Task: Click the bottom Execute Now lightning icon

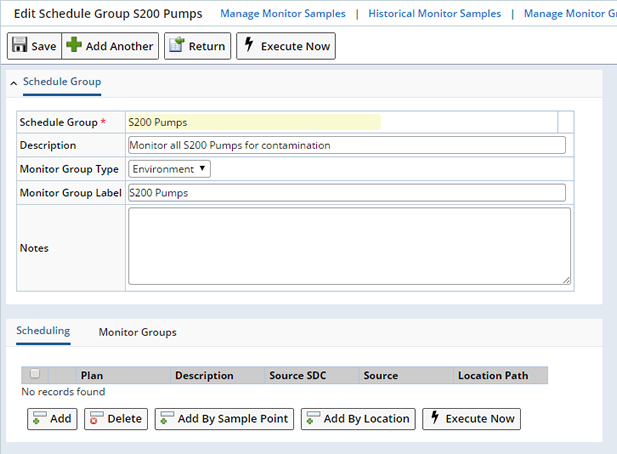Action: click(x=435, y=417)
